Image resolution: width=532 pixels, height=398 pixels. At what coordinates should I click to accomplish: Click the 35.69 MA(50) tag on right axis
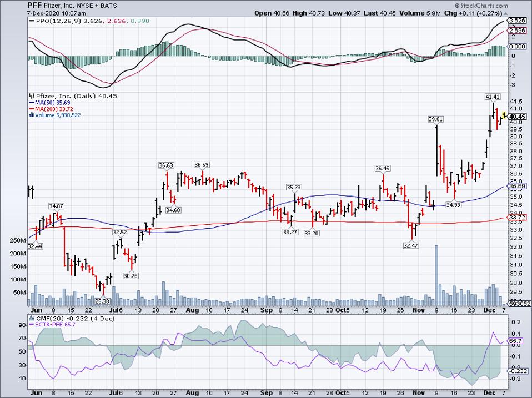pyautogui.click(x=518, y=186)
